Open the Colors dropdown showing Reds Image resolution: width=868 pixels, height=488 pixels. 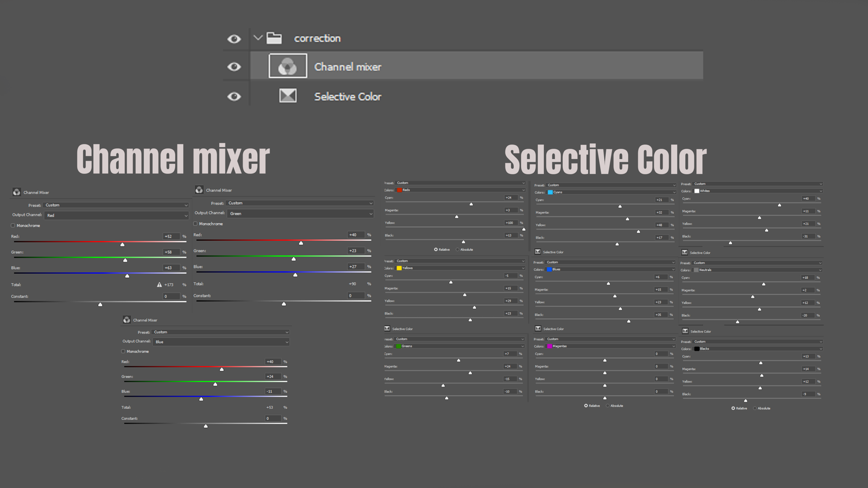click(454, 190)
